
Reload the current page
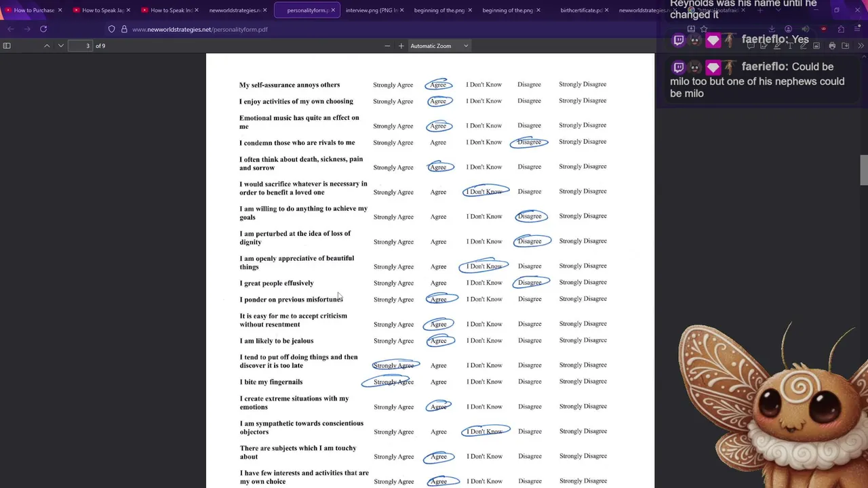point(43,29)
